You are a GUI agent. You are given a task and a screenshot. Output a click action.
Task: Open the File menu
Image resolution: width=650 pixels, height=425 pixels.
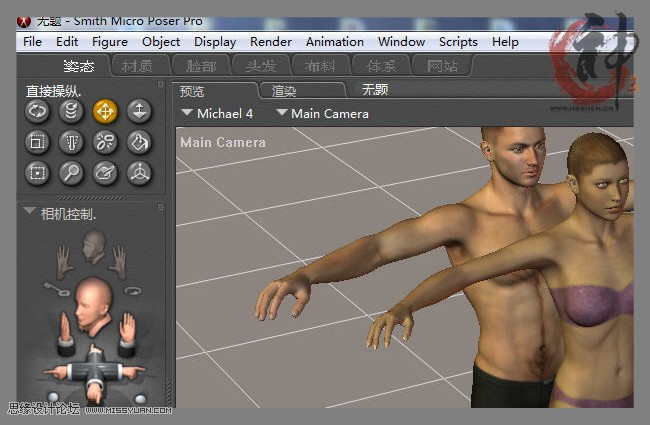click(x=32, y=42)
